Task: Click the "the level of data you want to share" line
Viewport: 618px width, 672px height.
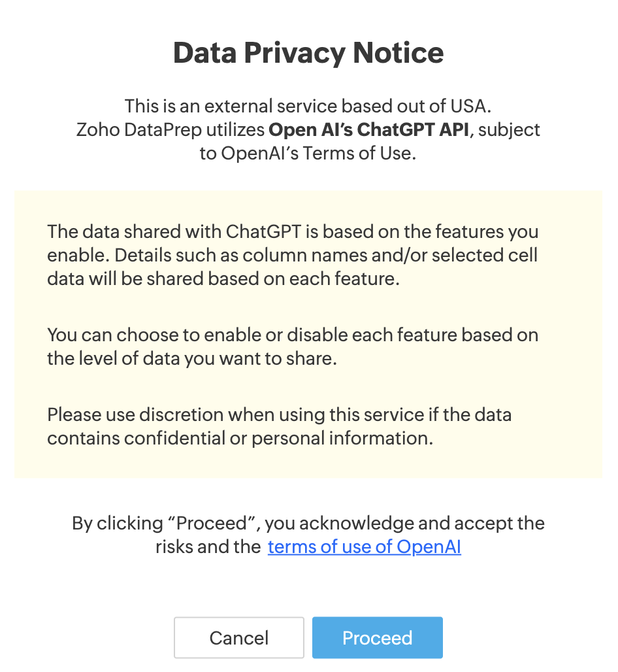Action: pyautogui.click(x=192, y=359)
